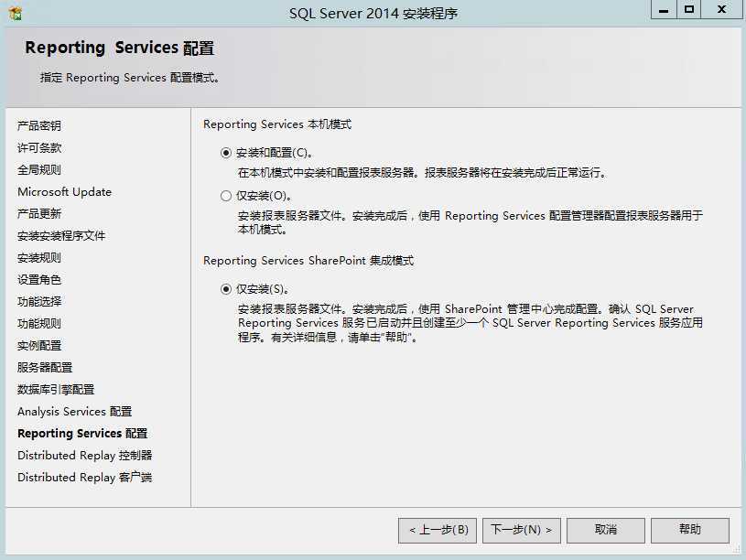Click the description text under 仅安装(O)
Screen dimensions: 746x560
[x=470, y=222]
